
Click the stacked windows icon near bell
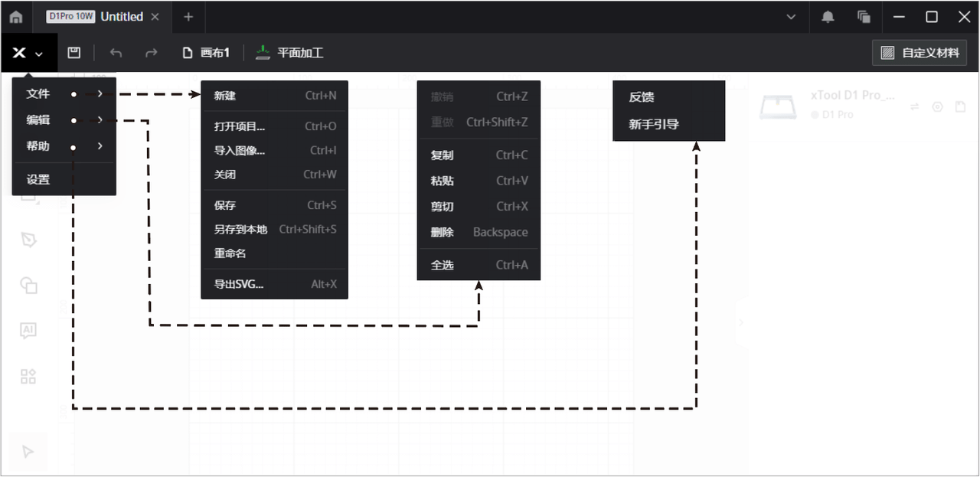coord(864,17)
